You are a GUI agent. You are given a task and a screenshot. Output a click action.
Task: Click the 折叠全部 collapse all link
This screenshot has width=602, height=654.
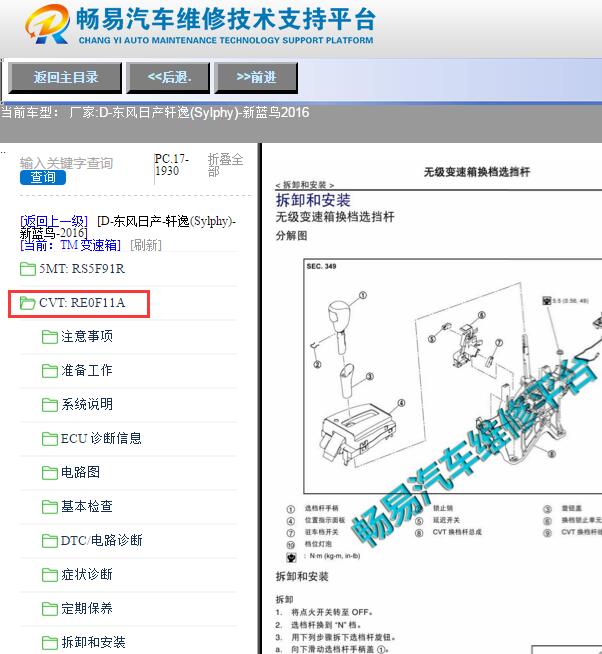click(225, 165)
